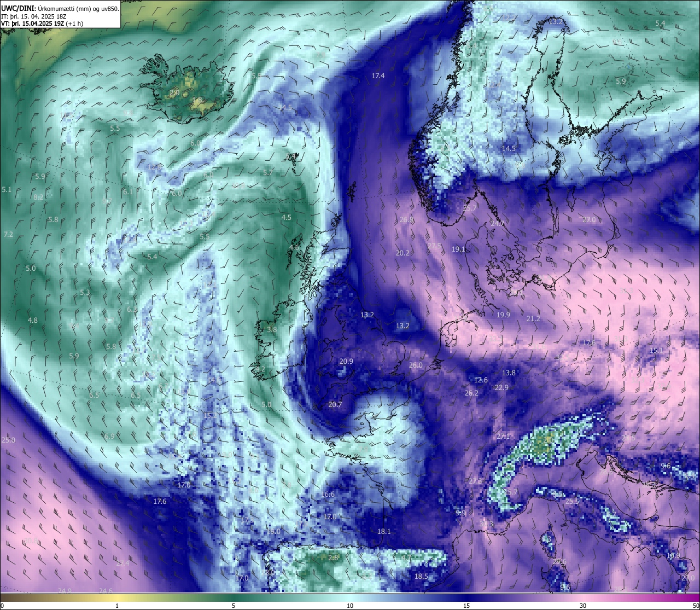Click the 27.1 value west of the Alps
This screenshot has width=700, height=610.
coord(503,436)
